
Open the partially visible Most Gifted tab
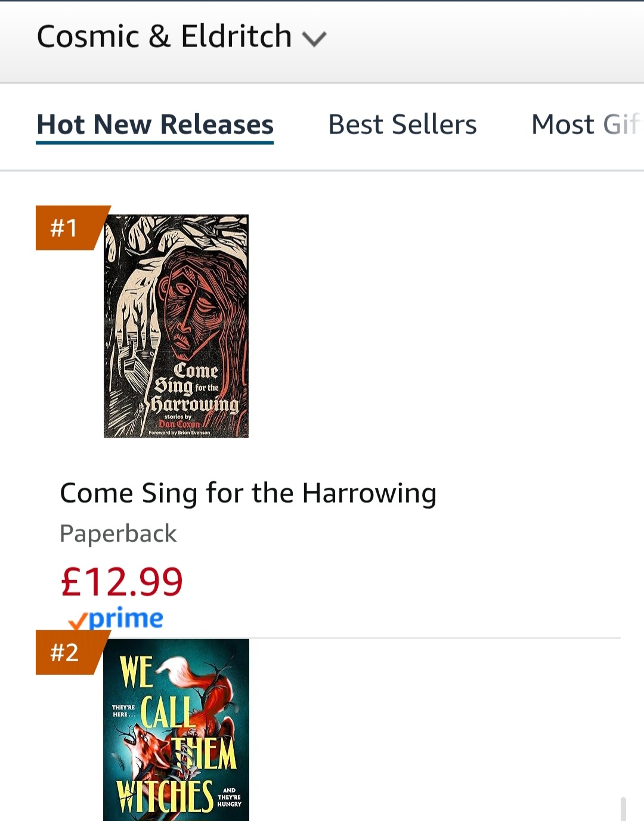pos(583,125)
